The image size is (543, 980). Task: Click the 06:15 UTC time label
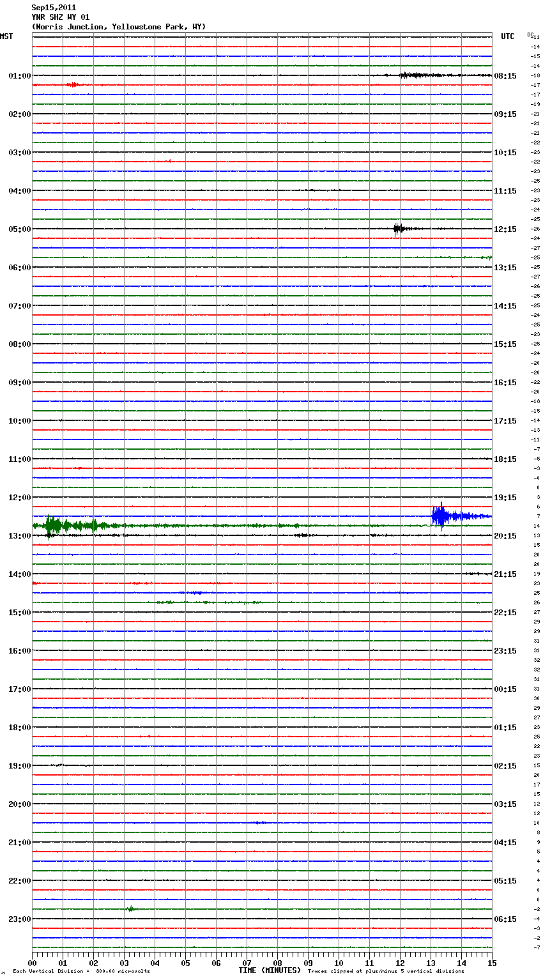point(505,919)
